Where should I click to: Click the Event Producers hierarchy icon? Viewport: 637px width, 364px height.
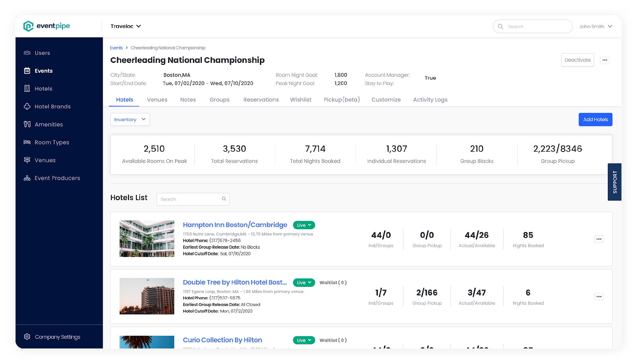click(x=27, y=178)
